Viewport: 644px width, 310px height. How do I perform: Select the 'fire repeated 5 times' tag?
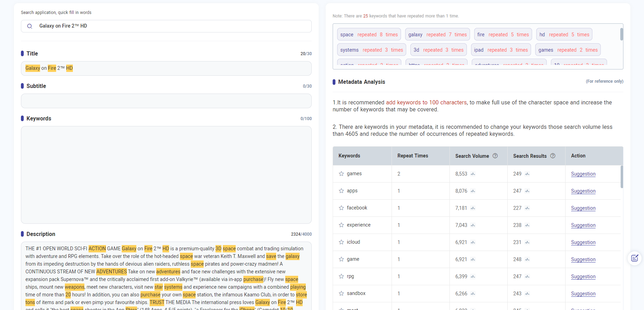coord(503,35)
